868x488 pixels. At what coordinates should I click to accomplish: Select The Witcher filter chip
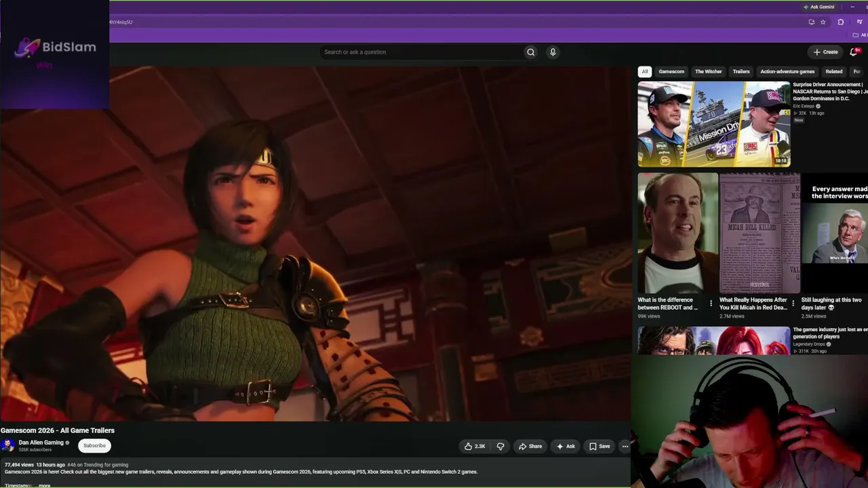(x=709, y=72)
